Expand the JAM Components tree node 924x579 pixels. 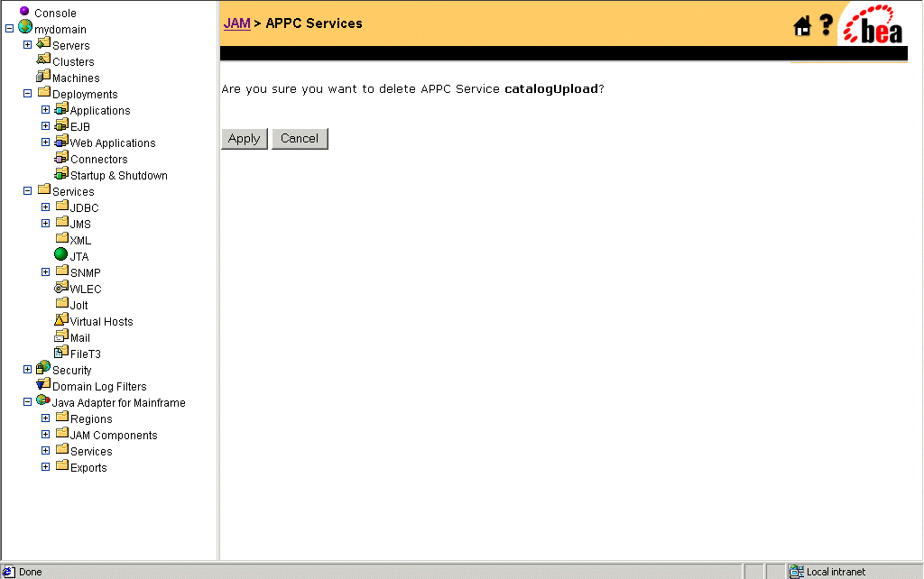click(45, 434)
